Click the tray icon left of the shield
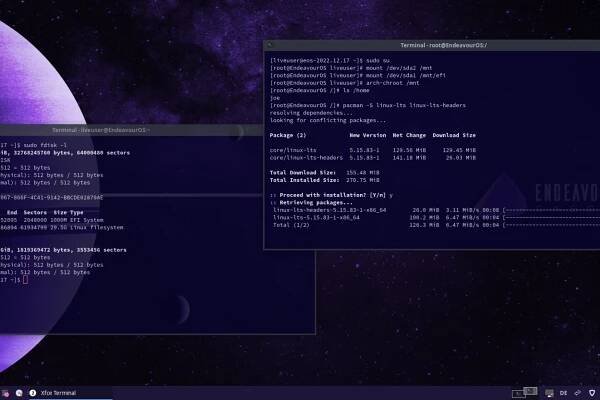 pyautogui.click(x=577, y=392)
